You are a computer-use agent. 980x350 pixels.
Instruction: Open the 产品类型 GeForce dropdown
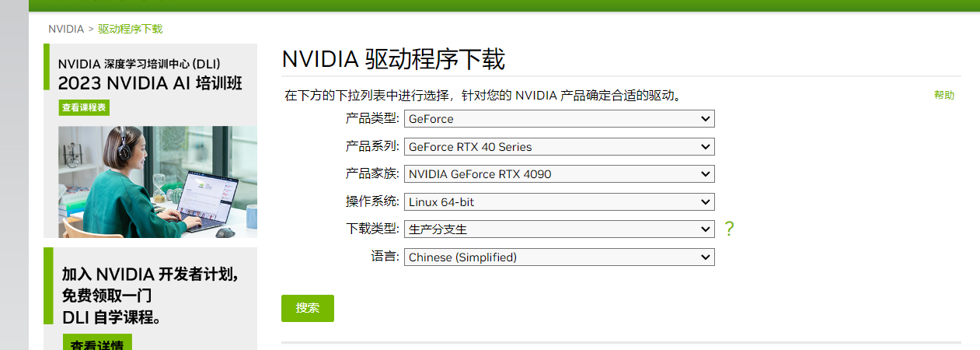[x=558, y=119]
